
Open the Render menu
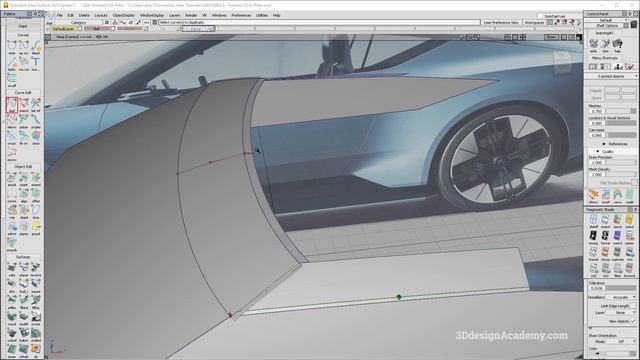[191, 15]
